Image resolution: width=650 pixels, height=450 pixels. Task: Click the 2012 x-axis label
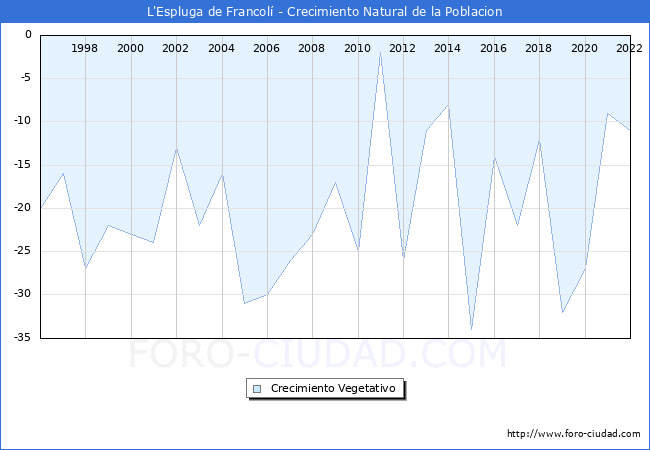pyautogui.click(x=402, y=48)
